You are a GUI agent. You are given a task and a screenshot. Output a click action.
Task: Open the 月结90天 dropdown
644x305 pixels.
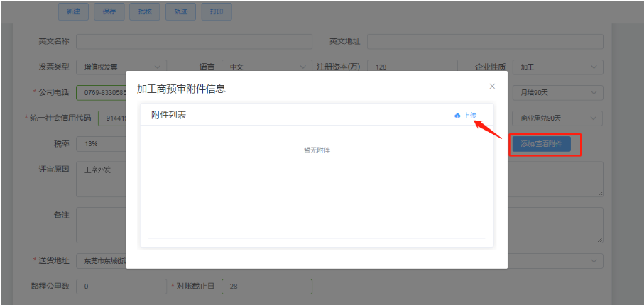pos(558,92)
